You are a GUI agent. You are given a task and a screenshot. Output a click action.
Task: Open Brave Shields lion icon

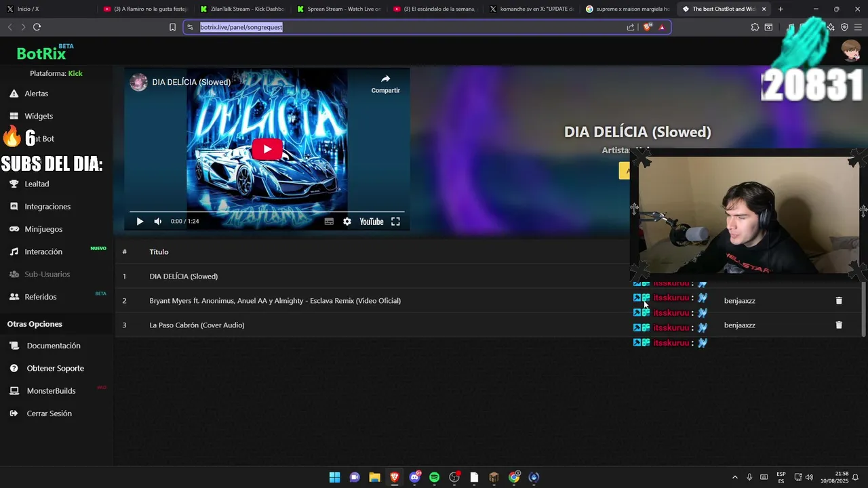[x=648, y=27]
